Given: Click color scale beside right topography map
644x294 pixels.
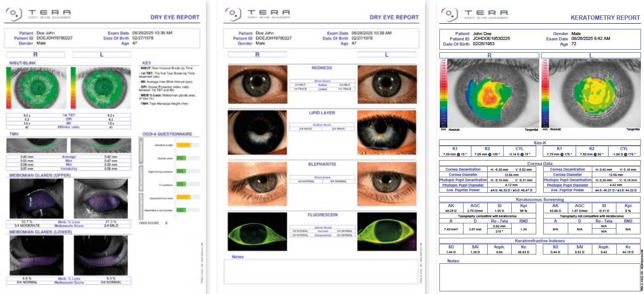Looking at the screenshot, I should point(443,93).
